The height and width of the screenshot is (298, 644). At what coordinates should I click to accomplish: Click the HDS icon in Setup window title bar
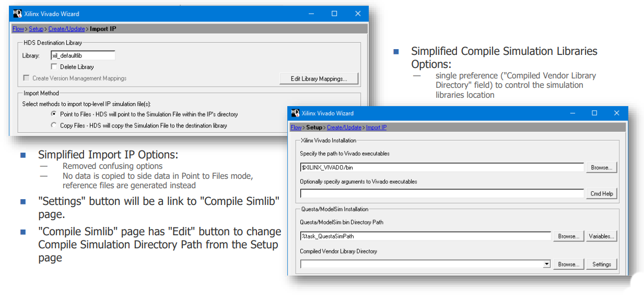[x=295, y=113]
